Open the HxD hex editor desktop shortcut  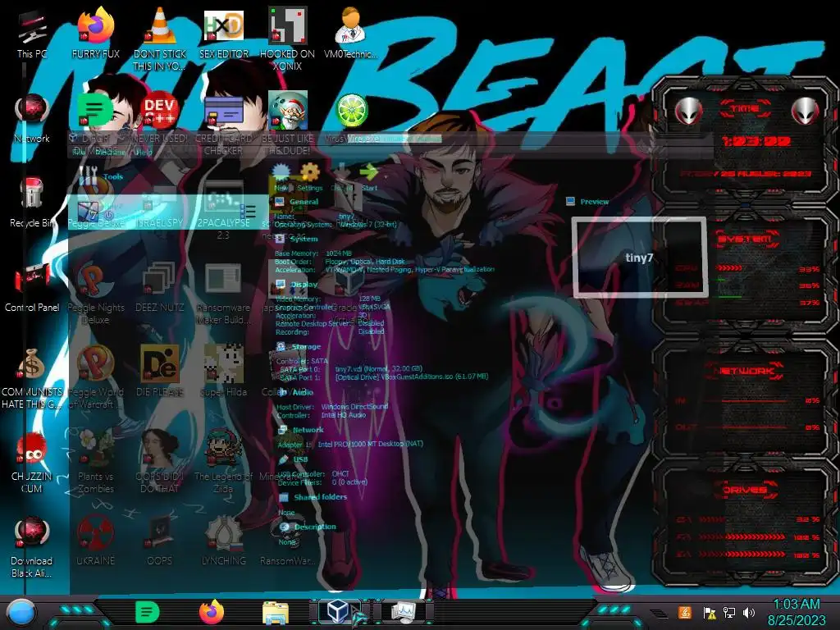[223, 35]
